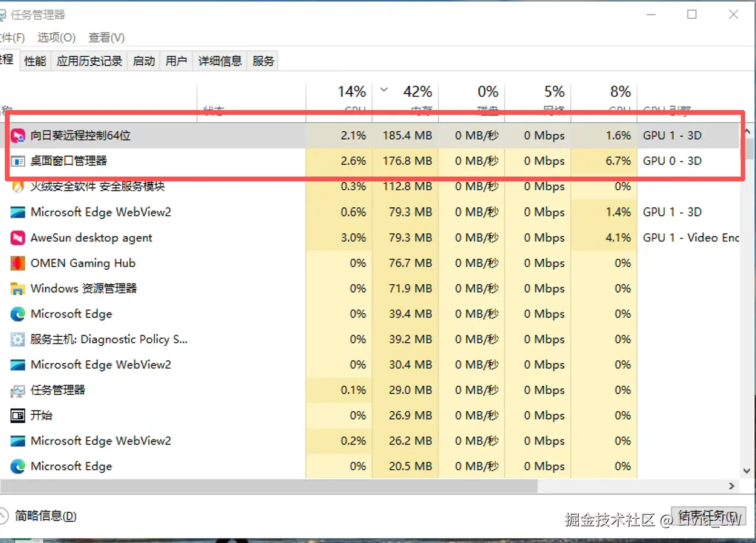Click the 185.4 MB memory value
The image size is (756, 543).
(408, 136)
